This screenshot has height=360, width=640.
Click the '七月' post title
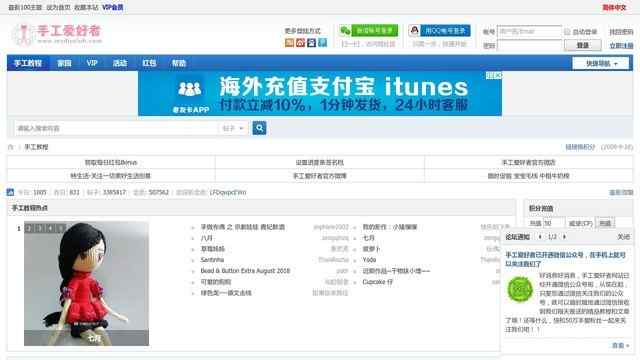(369, 238)
